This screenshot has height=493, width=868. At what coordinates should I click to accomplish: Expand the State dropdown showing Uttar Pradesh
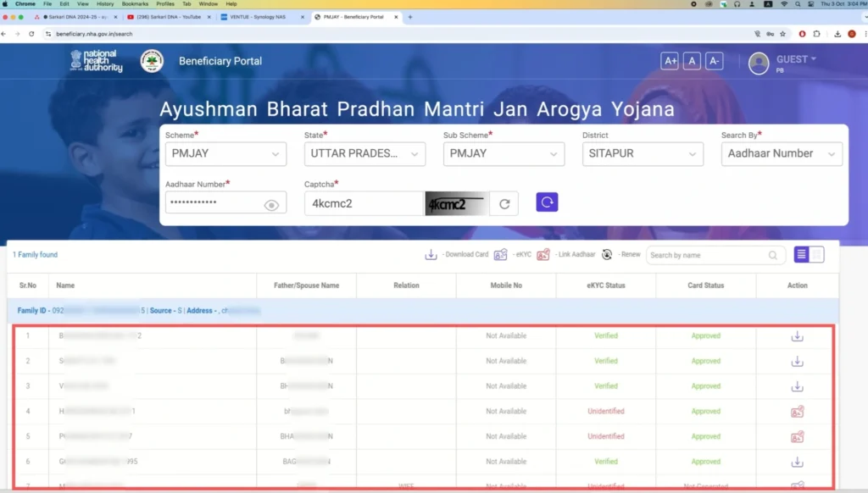(x=364, y=153)
